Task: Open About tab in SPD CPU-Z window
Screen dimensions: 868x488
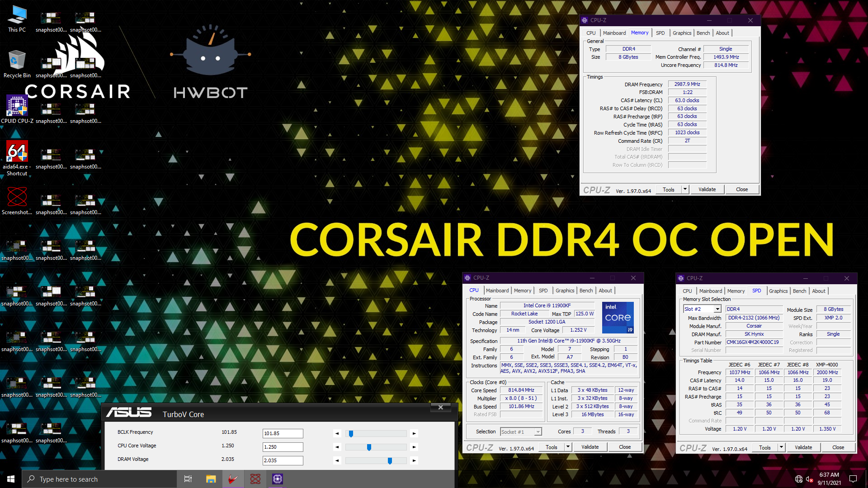Action: (819, 291)
